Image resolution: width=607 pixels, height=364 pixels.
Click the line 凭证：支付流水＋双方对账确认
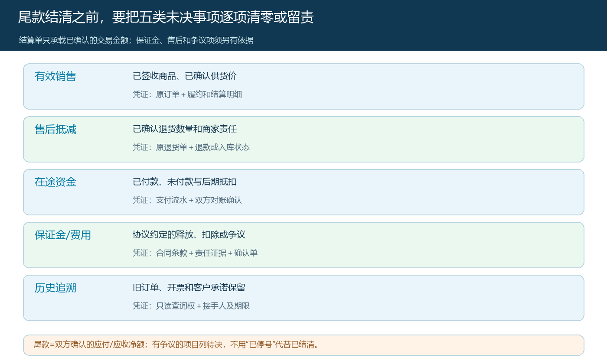187,200
